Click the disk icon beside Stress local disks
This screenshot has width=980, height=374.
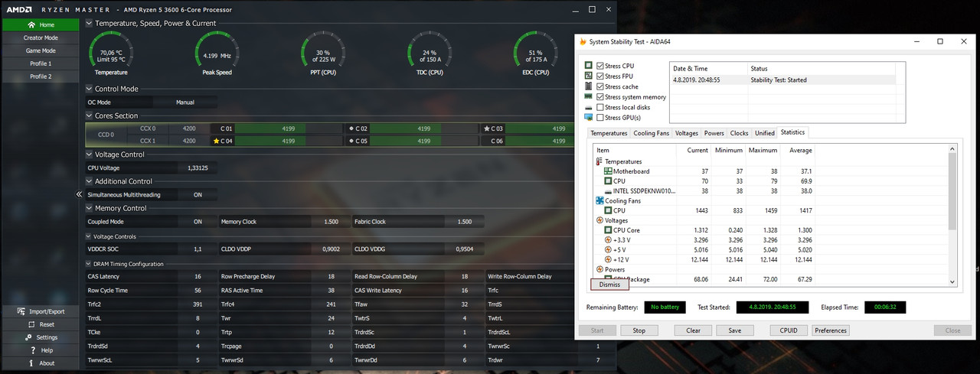pyautogui.click(x=588, y=107)
